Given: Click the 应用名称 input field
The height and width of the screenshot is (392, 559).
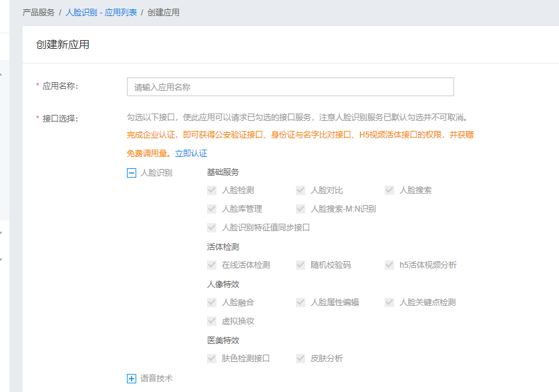Looking at the screenshot, I should (290, 86).
